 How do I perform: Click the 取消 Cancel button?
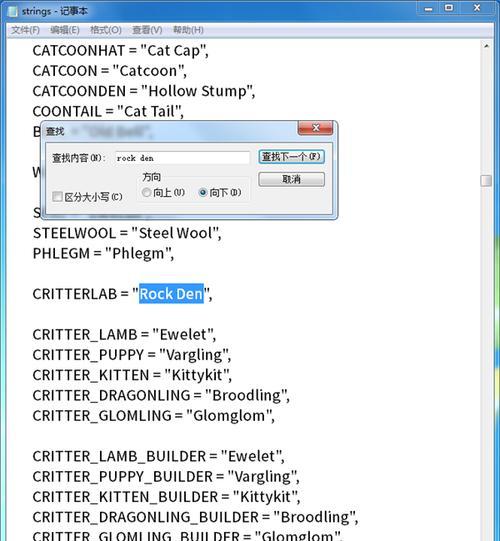click(291, 179)
